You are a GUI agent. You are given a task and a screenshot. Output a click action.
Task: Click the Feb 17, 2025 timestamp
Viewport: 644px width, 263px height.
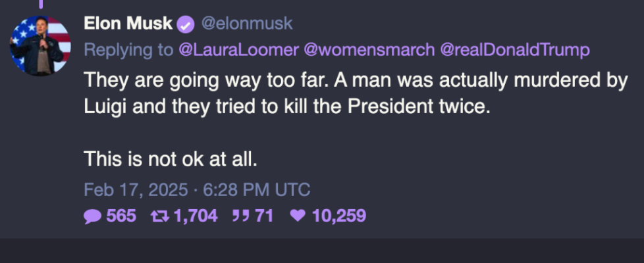[x=196, y=190]
